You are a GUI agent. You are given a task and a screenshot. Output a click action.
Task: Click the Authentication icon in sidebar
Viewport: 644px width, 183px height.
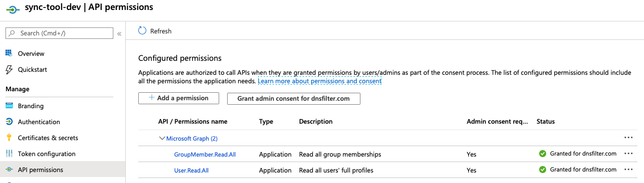tap(8, 122)
